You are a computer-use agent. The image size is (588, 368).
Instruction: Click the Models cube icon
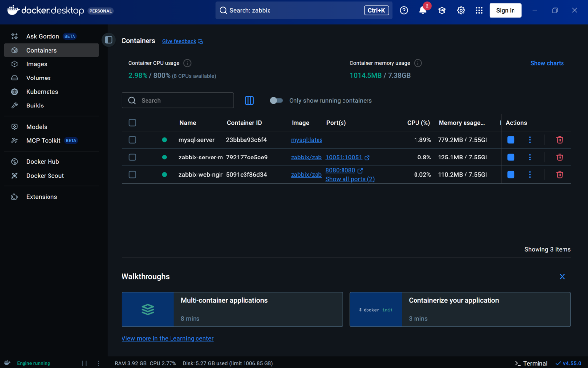(15, 127)
